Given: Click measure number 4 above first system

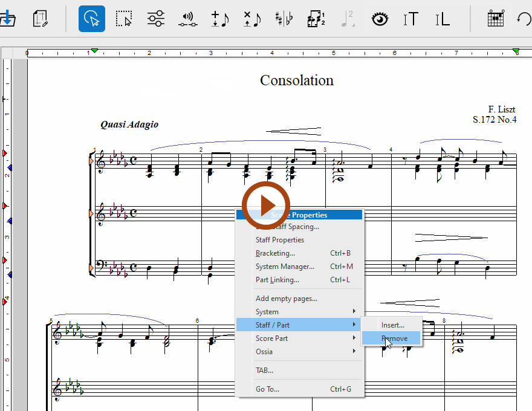Looking at the screenshot, I should (391, 149).
